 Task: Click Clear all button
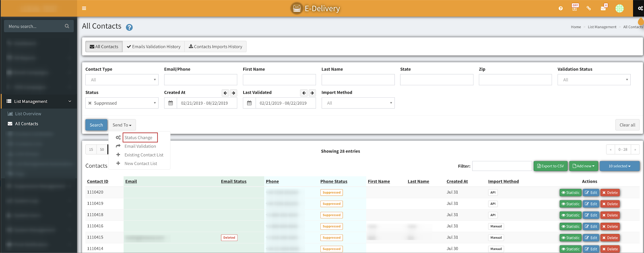click(x=627, y=125)
